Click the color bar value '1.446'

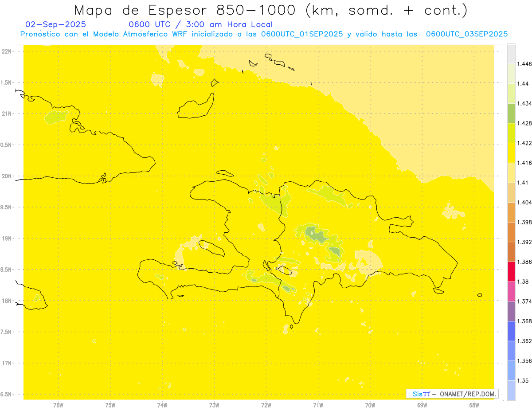point(525,64)
